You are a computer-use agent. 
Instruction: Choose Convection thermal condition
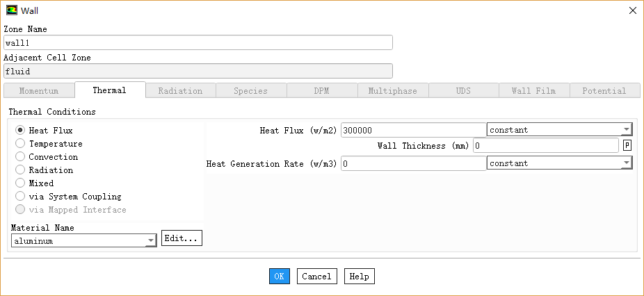tap(20, 157)
